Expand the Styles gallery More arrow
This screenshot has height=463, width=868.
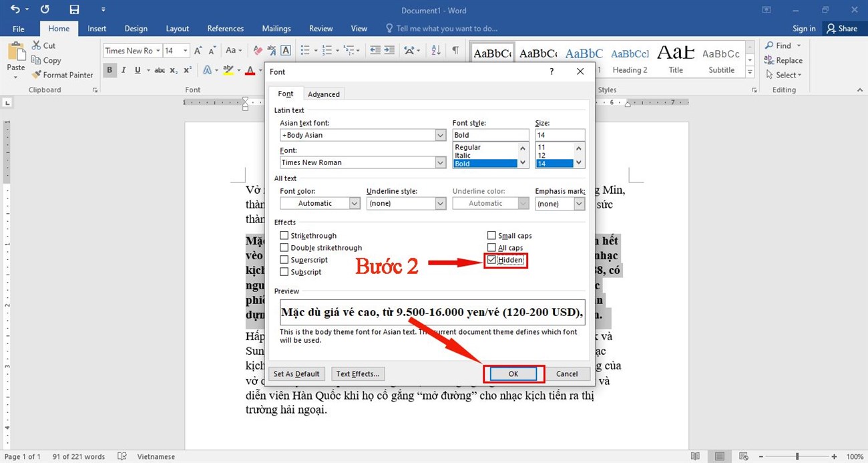[750, 71]
